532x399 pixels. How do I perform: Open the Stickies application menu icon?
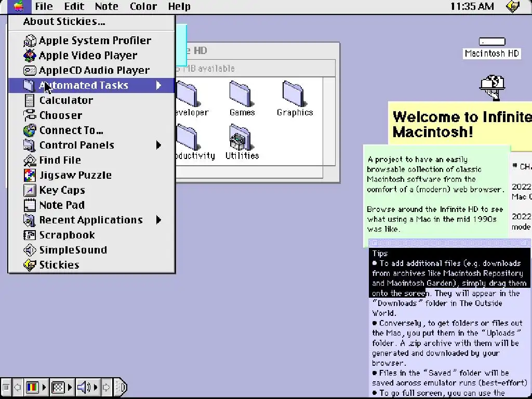(x=512, y=6)
